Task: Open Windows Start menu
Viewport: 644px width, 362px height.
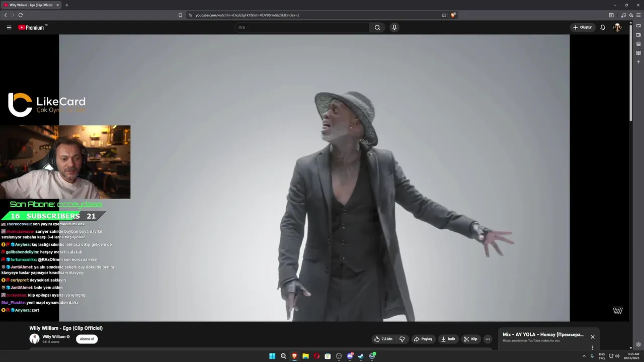Action: [272, 356]
